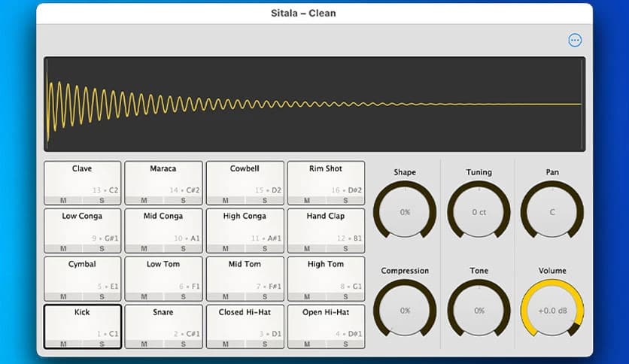The height and width of the screenshot is (364, 629).
Task: Trigger the Open Hi-Hat pad
Action: [x=326, y=326]
